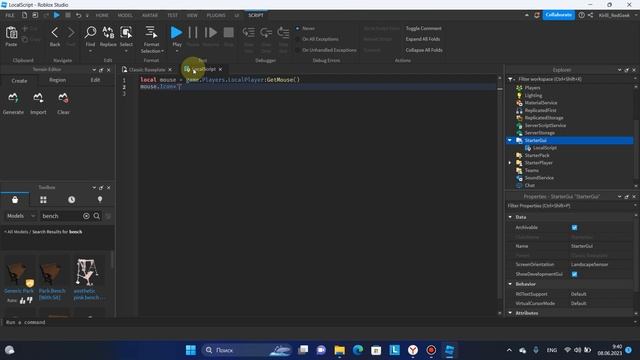
Task: Click the Generate terrain icon
Action: tap(13, 98)
